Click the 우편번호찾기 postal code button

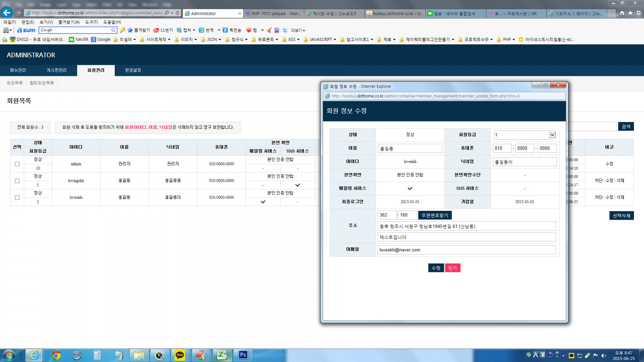435,215
